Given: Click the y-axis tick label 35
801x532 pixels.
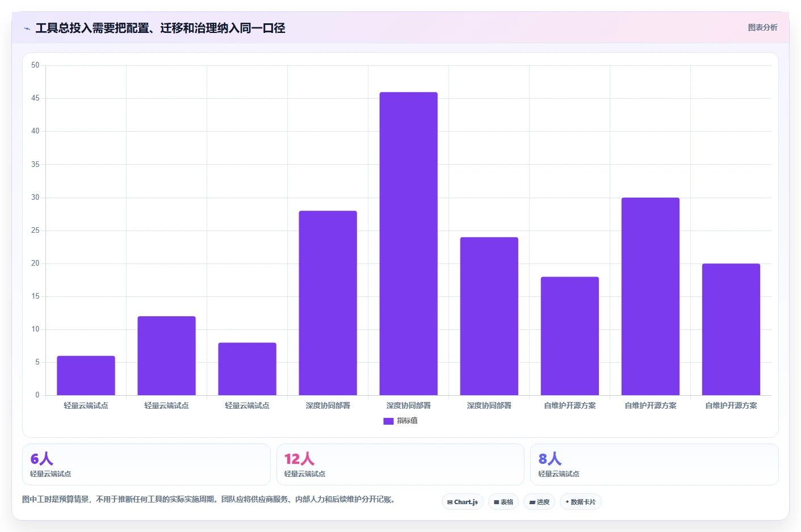Looking at the screenshot, I should coord(35,165).
